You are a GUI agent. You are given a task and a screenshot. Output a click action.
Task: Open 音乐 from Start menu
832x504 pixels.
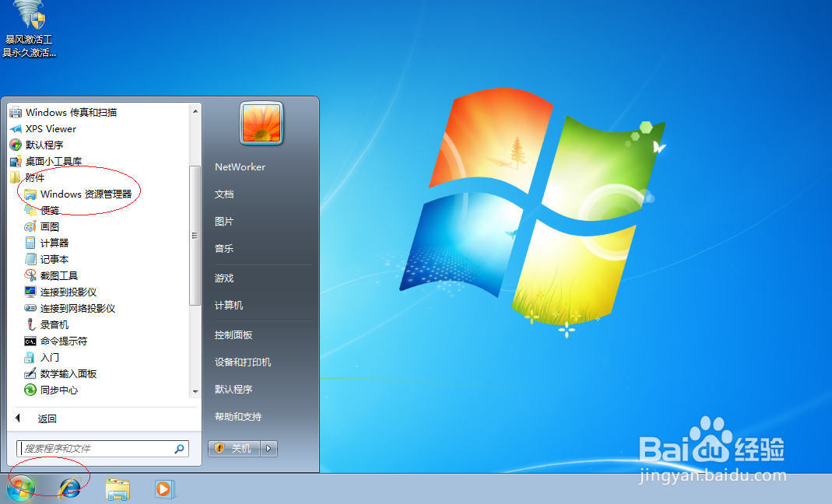point(224,248)
